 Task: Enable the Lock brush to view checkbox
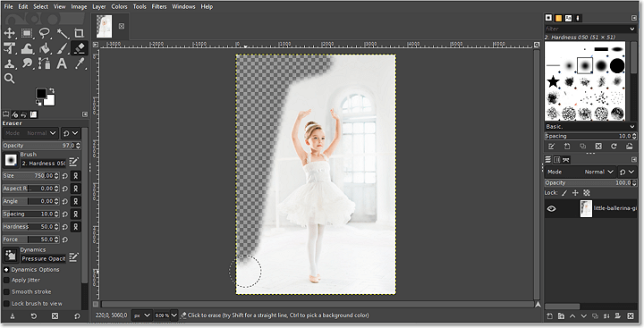click(x=6, y=304)
